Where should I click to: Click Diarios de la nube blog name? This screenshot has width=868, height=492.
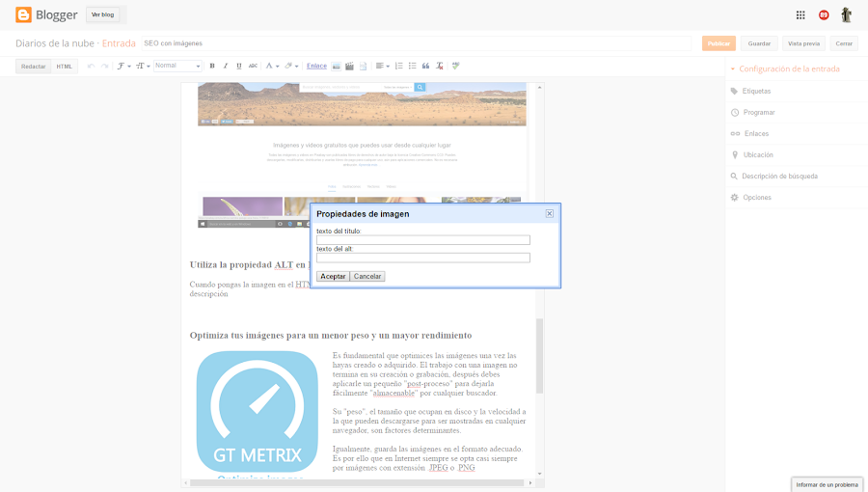pyautogui.click(x=55, y=43)
